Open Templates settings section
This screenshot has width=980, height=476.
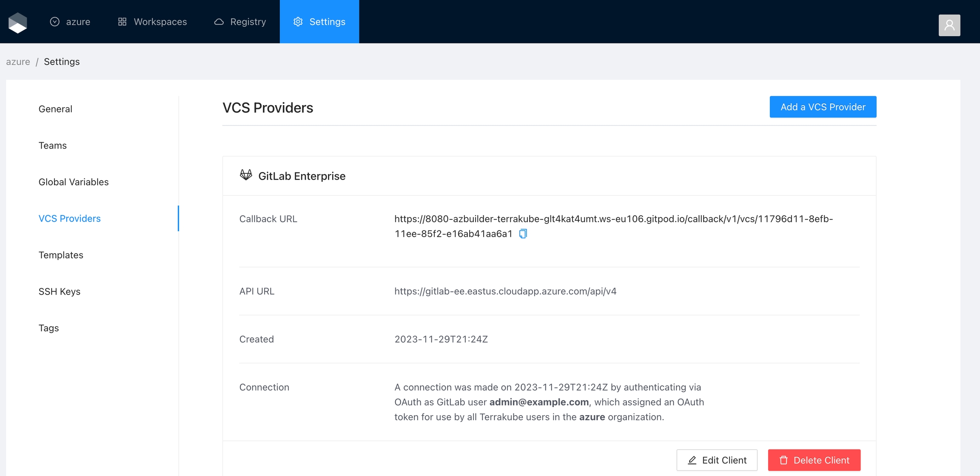click(61, 255)
